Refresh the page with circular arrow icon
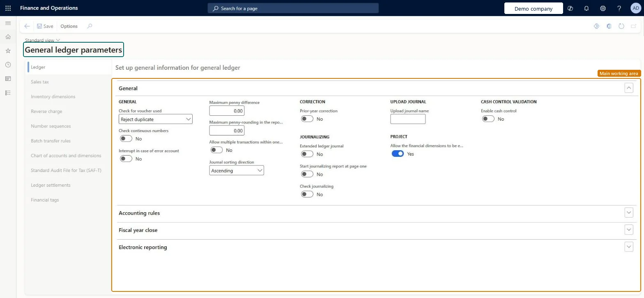This screenshot has height=298, width=644. [x=621, y=26]
